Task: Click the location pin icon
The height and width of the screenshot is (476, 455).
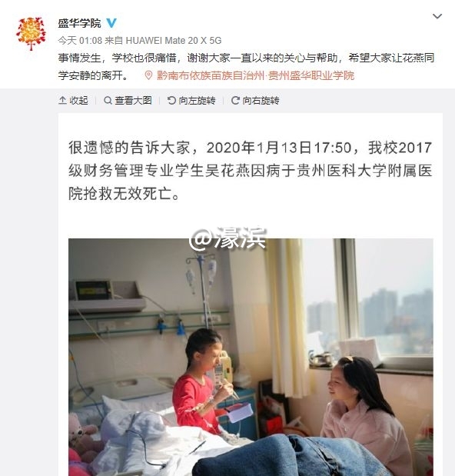Action: [x=148, y=75]
